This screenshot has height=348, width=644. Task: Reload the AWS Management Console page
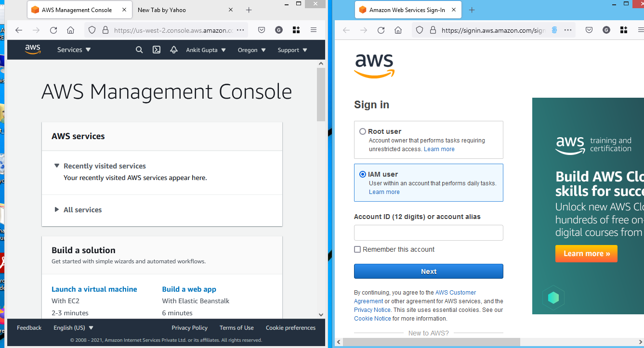pos(53,30)
